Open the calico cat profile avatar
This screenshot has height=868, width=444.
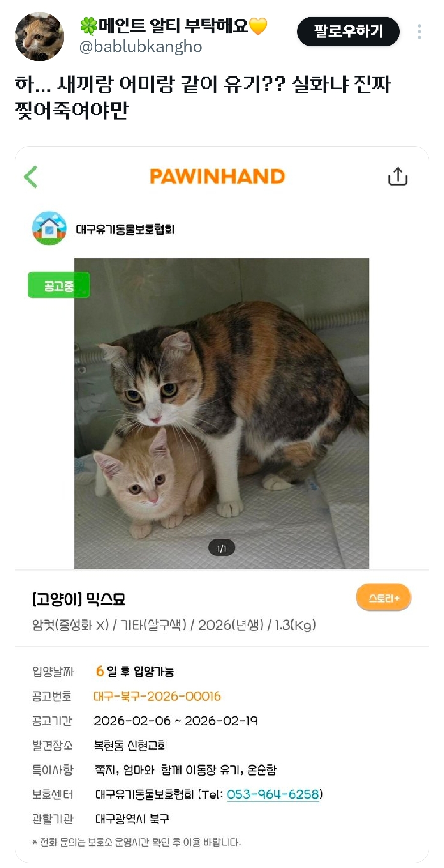point(39,37)
